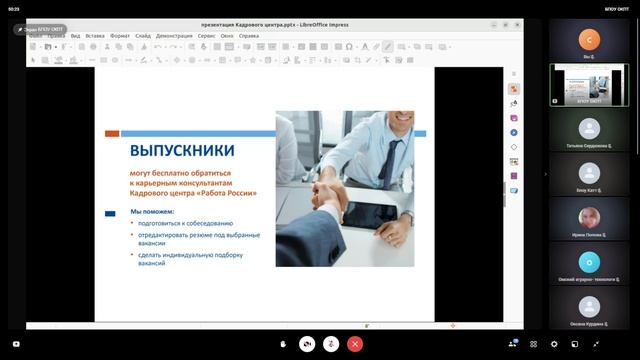Image resolution: width=640 pixels, height=360 pixels.
Task: Click the Undo arrow in the toolbar
Action: tap(158, 47)
